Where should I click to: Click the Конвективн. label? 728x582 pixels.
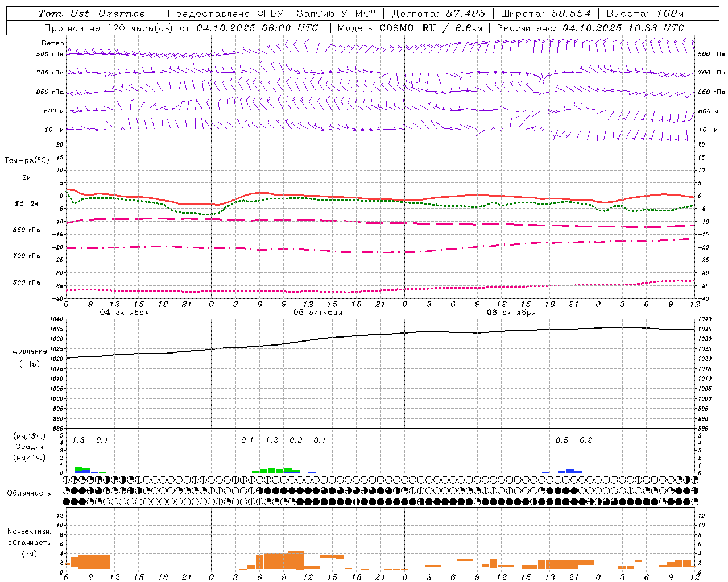(x=30, y=531)
